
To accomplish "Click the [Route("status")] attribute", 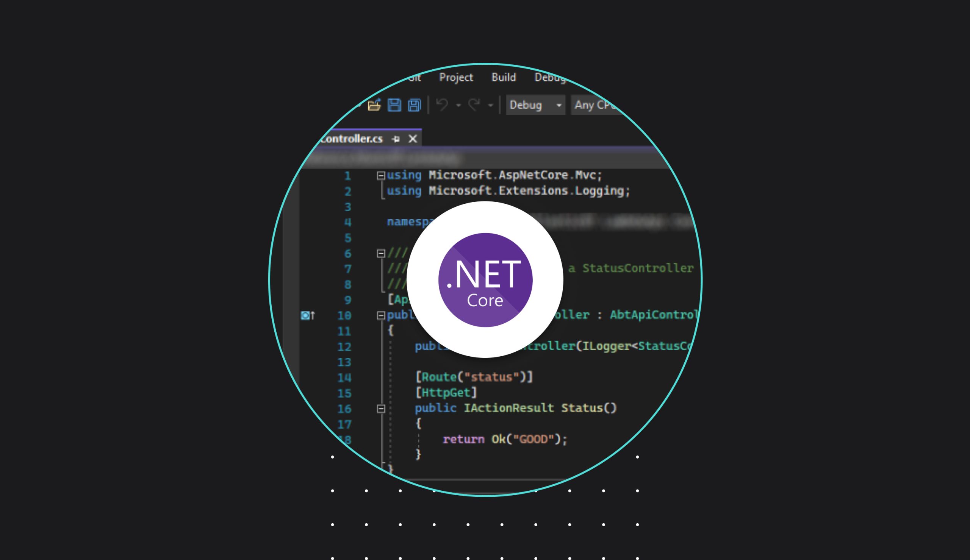I will (474, 377).
